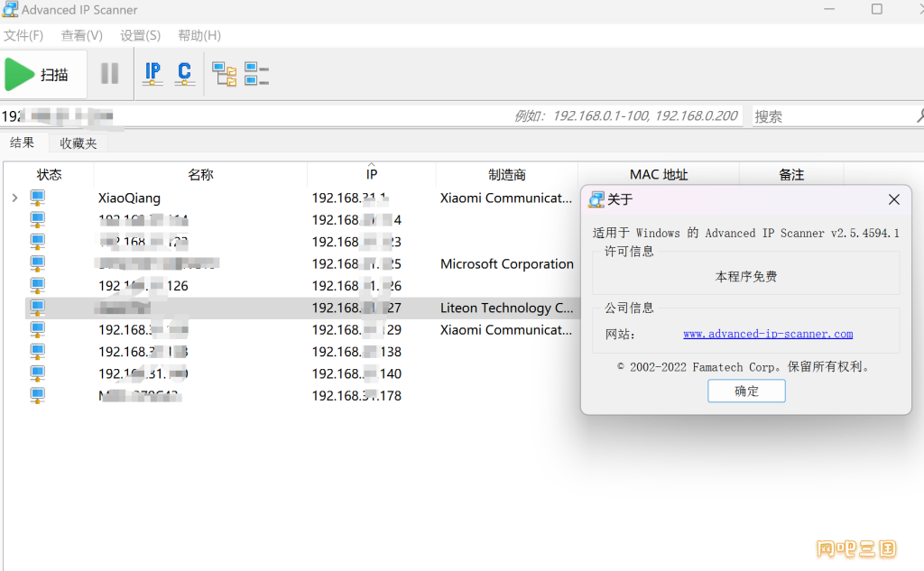Screen dimensions: 924x571
Task: Click the C subnet class toolbar icon
Action: 184,74
